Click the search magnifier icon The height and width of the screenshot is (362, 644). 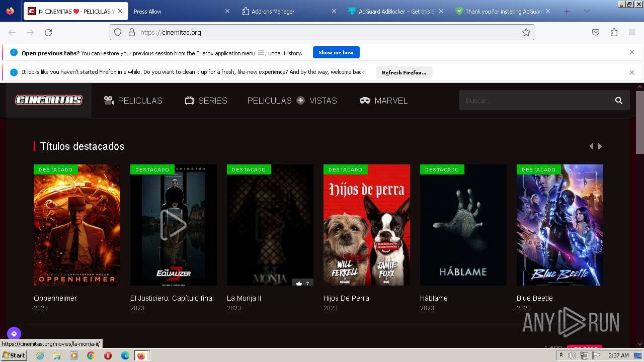619,101
